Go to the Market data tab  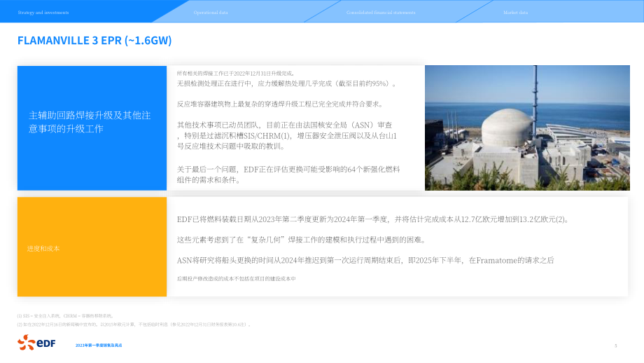(x=515, y=13)
